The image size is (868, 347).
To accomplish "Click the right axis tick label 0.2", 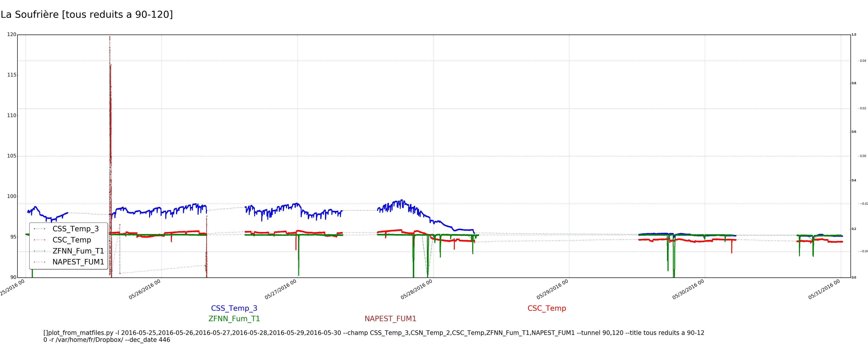I will point(854,229).
